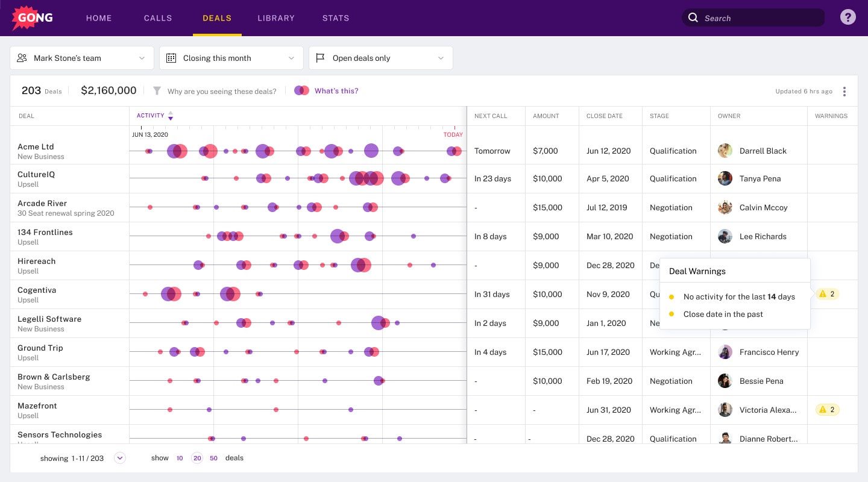Expand the Open deals only dropdown

[439, 57]
